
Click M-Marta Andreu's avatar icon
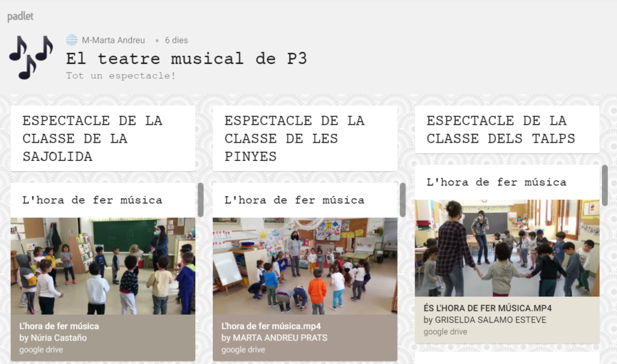point(72,40)
